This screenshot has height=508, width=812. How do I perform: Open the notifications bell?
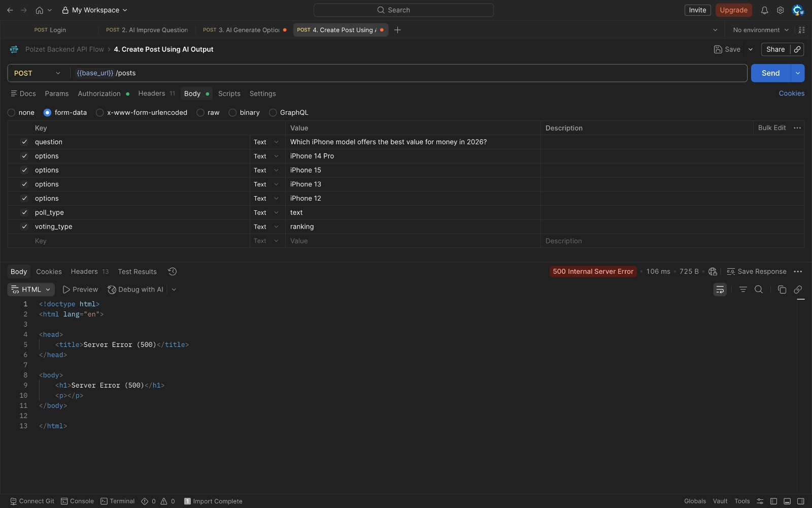pos(764,10)
